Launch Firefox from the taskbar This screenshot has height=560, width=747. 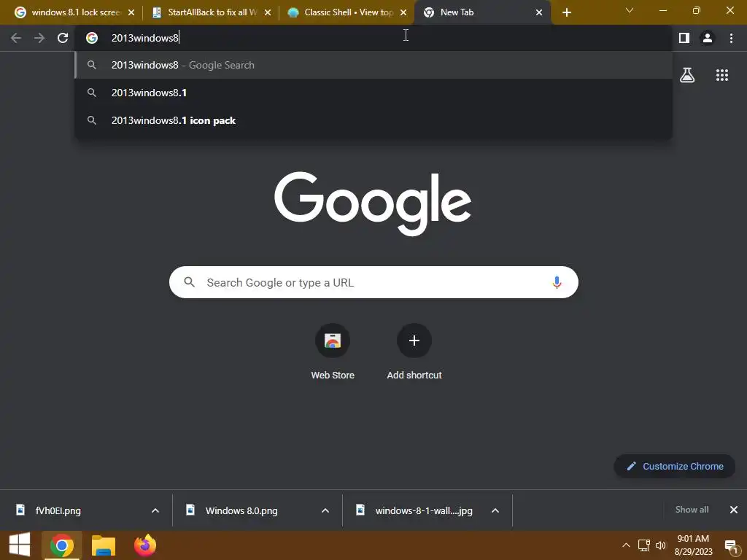[x=145, y=545]
